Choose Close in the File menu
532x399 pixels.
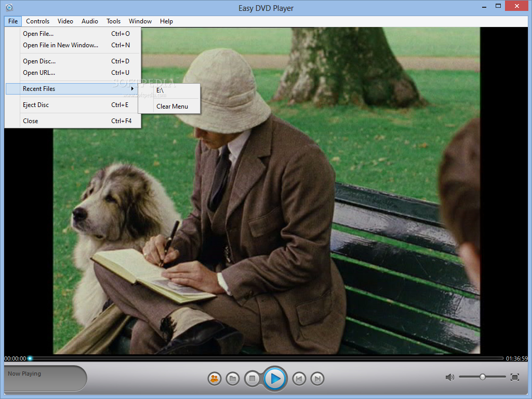[x=73, y=121]
